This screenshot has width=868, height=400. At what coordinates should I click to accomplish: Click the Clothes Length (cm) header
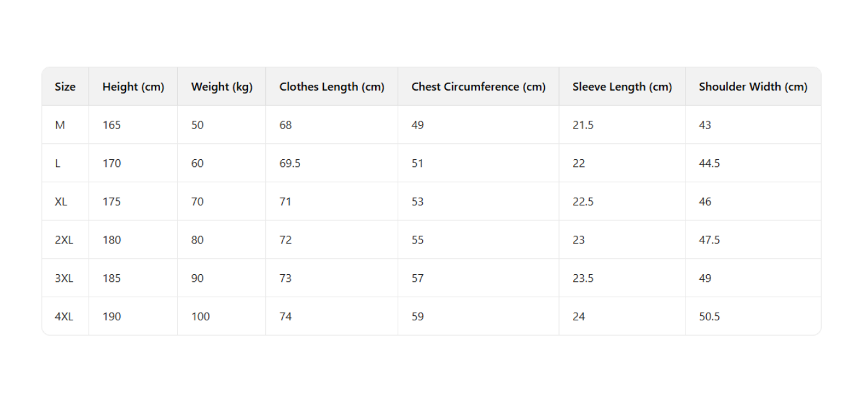(x=332, y=87)
